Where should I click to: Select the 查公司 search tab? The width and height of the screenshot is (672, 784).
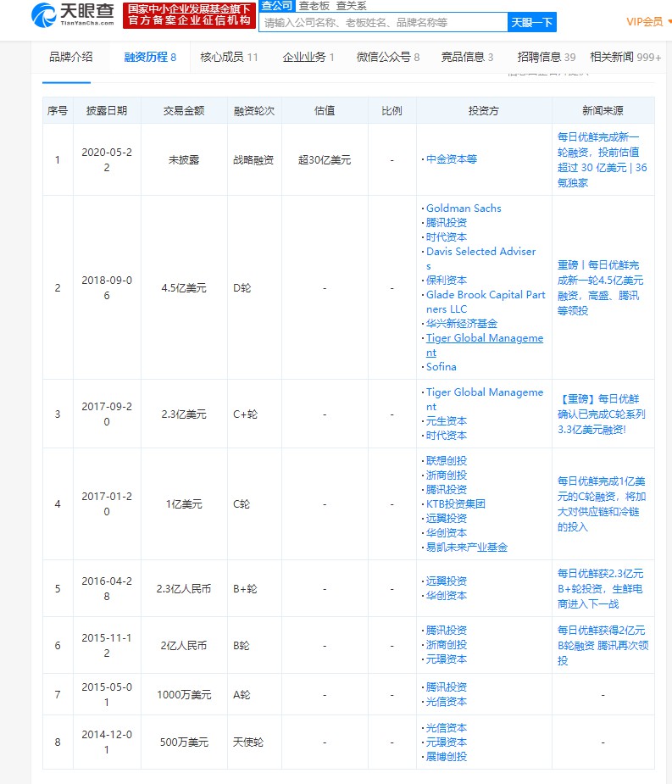point(276,5)
